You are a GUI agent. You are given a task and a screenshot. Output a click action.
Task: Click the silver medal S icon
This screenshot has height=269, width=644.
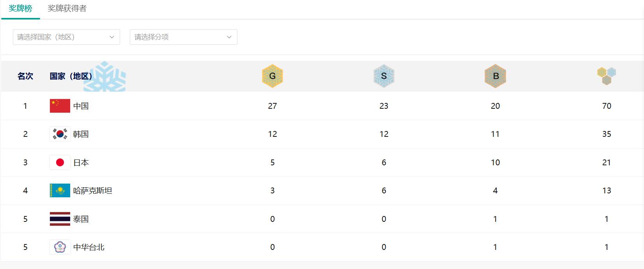pos(384,76)
